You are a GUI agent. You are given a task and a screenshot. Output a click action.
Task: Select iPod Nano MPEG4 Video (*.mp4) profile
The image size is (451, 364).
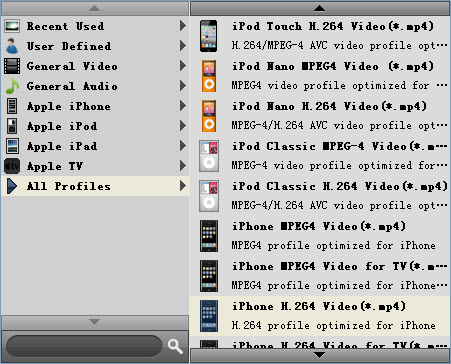click(x=320, y=76)
